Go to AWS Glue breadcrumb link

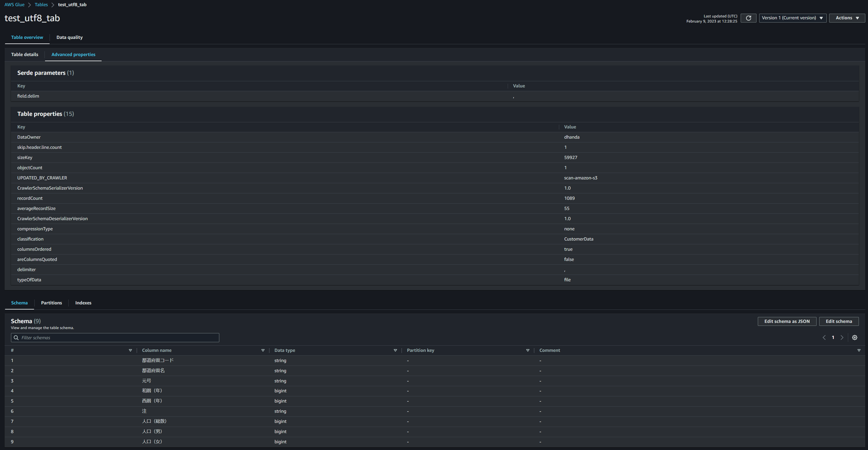coord(14,5)
